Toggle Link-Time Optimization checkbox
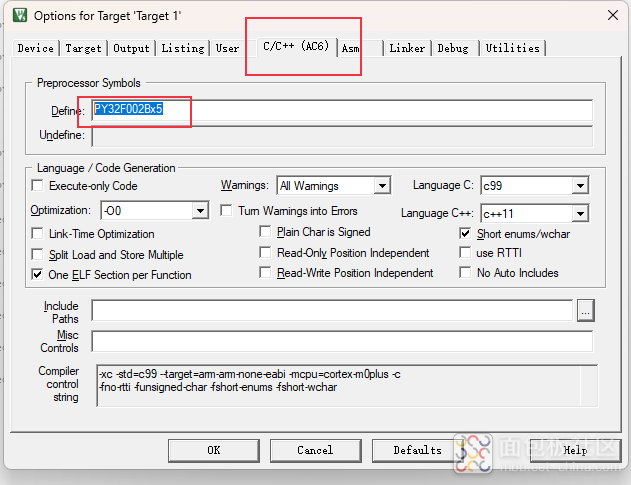 pyautogui.click(x=39, y=234)
